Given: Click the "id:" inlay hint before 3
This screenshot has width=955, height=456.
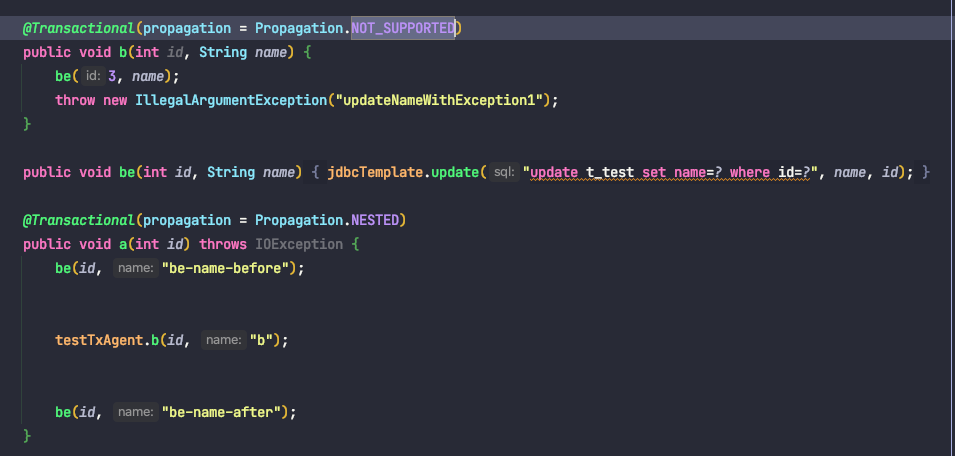Looking at the screenshot, I should (x=93, y=76).
